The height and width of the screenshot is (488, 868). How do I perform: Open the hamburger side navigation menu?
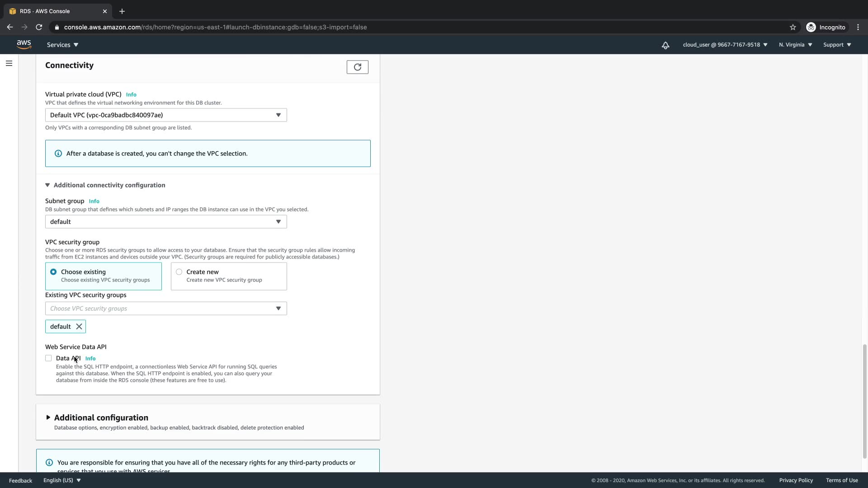[x=9, y=63]
